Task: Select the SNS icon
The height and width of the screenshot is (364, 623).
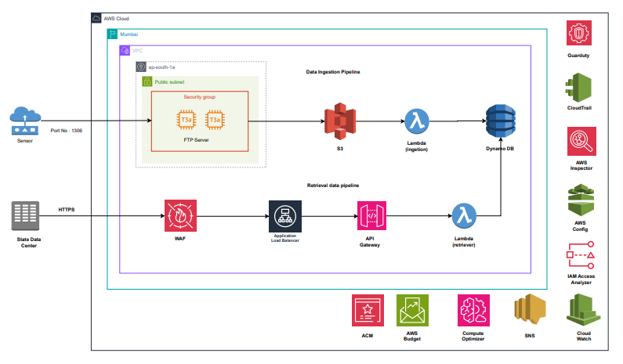Action: pyautogui.click(x=528, y=311)
